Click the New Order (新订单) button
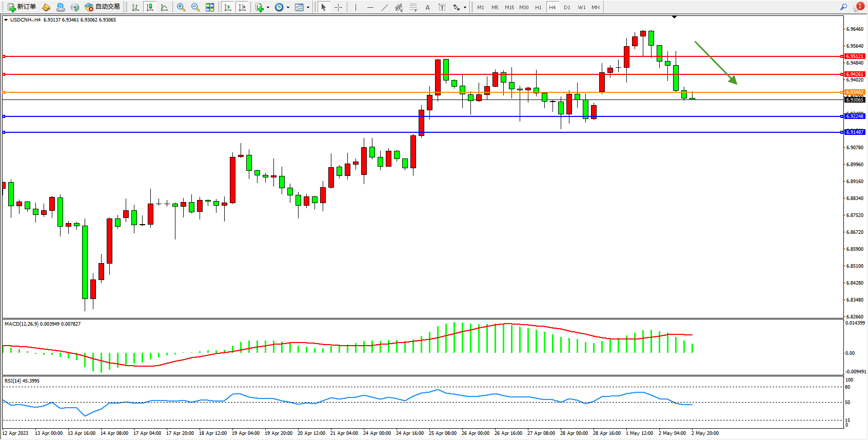868x440 pixels. tap(22, 7)
